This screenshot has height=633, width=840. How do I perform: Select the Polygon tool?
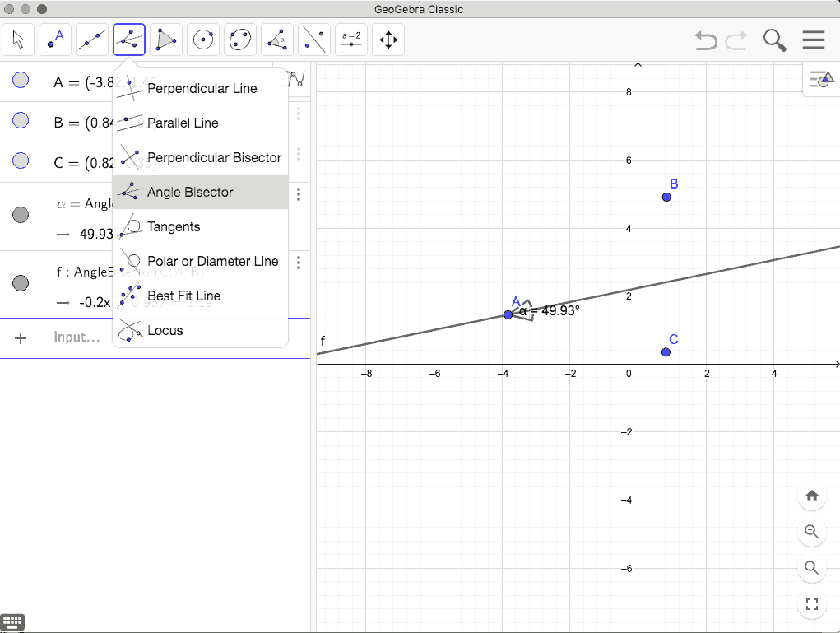(166, 40)
